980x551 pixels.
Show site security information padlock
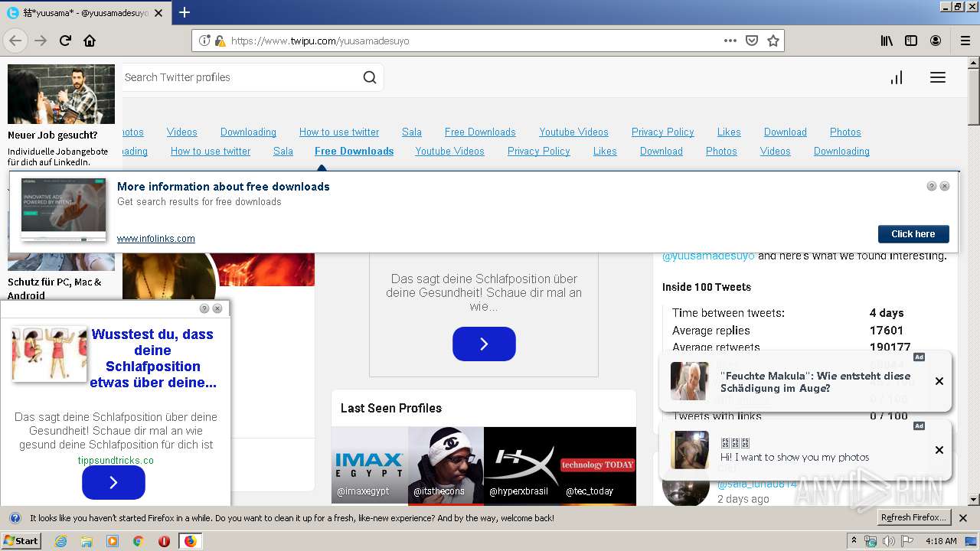[220, 41]
